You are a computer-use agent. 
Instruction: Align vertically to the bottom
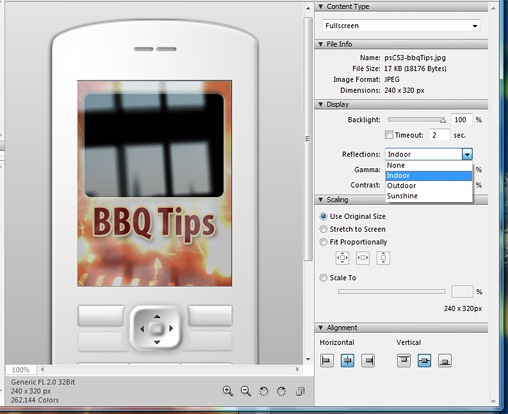pyautogui.click(x=445, y=361)
